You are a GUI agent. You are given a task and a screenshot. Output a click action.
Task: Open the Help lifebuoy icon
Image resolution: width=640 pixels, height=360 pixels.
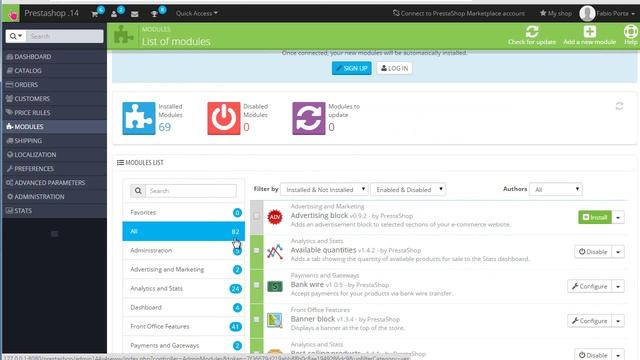[x=631, y=31]
